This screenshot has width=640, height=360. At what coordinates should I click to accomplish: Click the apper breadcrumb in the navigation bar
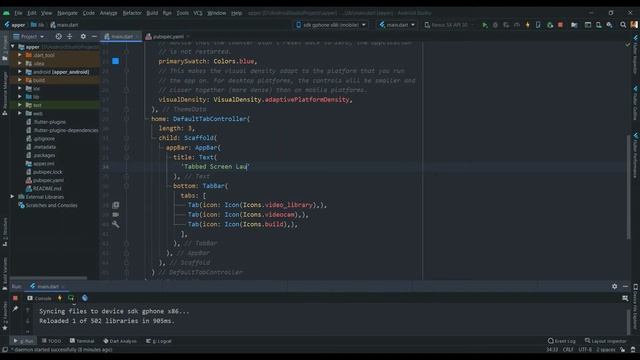click(x=15, y=25)
